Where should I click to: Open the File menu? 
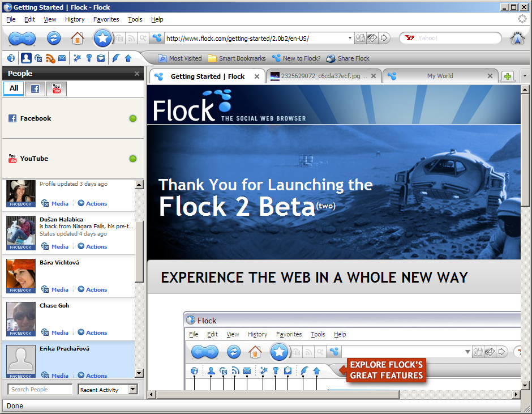click(11, 19)
